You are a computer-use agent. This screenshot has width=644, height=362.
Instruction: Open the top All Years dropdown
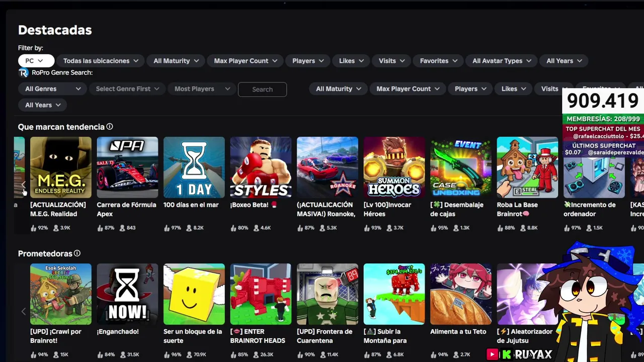(564, 61)
